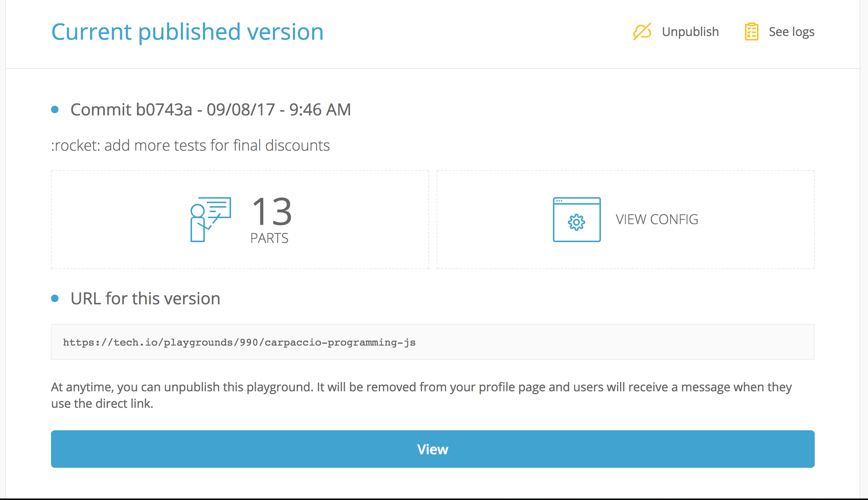Click the See logs clipboard icon

point(751,31)
